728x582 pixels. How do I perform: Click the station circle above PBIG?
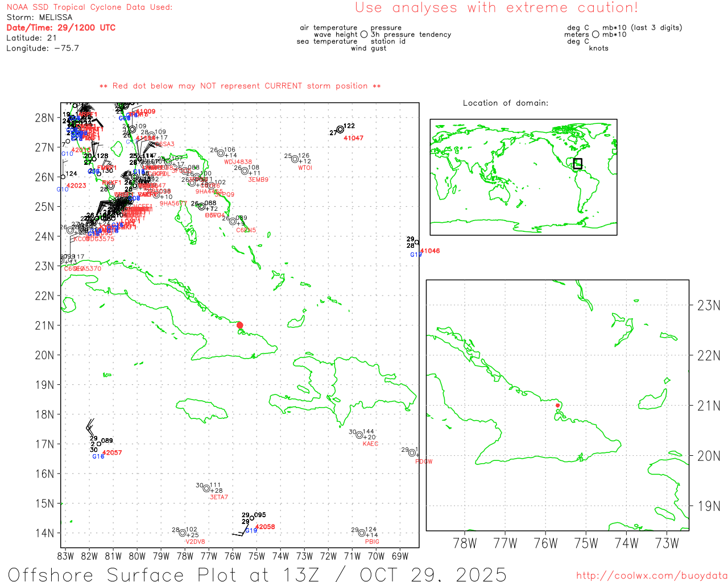(x=362, y=533)
